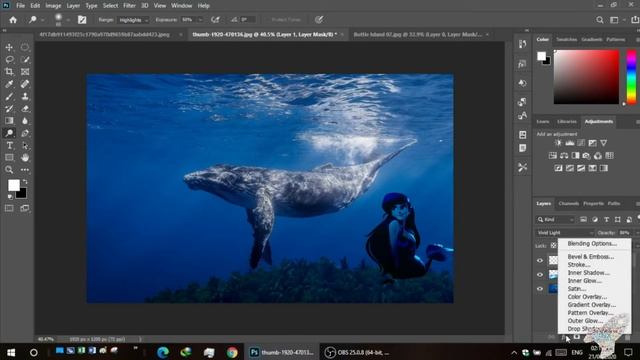This screenshot has height=360, width=640.
Task: Go to the Home screen icon
Action: 13,20
